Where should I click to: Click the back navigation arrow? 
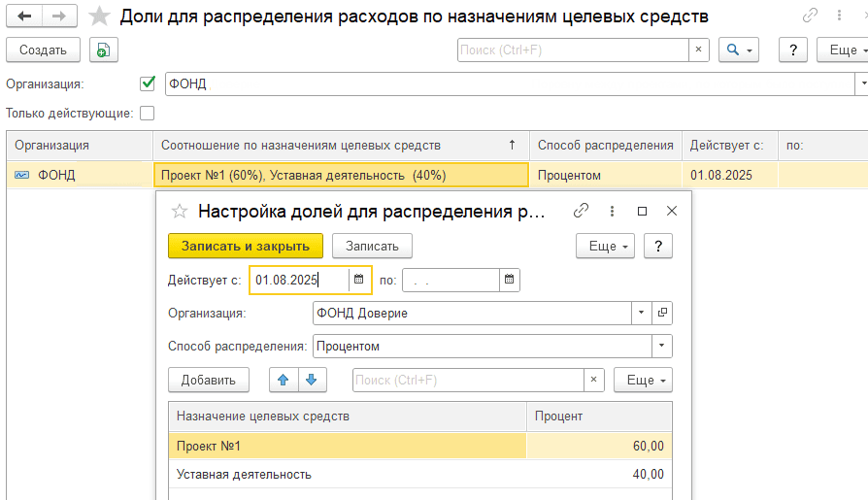click(x=23, y=17)
